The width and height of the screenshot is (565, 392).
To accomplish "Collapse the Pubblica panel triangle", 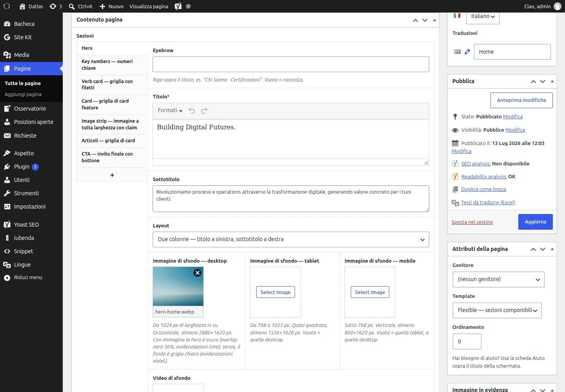I will (552, 82).
